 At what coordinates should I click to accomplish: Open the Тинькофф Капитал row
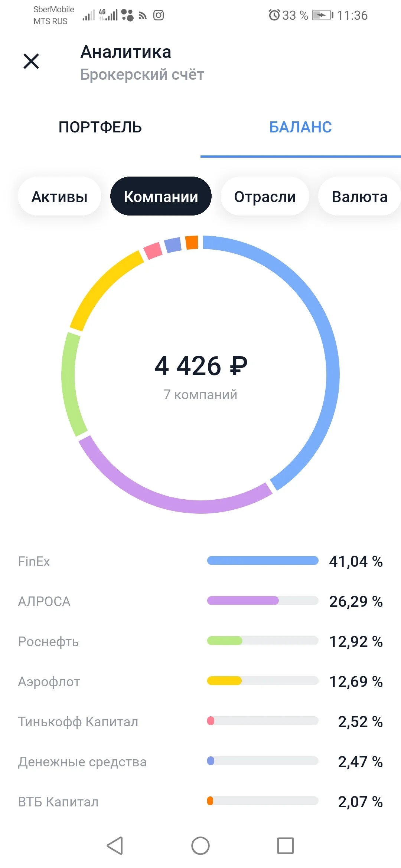200,721
